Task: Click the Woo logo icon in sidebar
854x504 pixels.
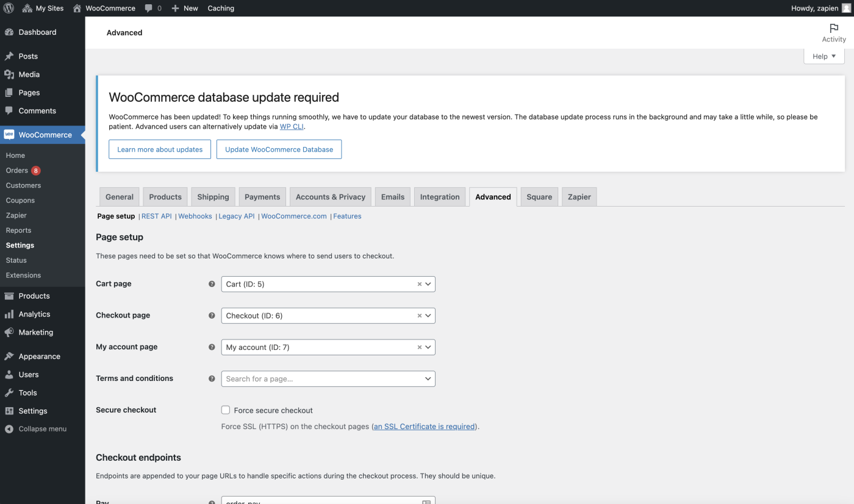Action: [x=9, y=135]
